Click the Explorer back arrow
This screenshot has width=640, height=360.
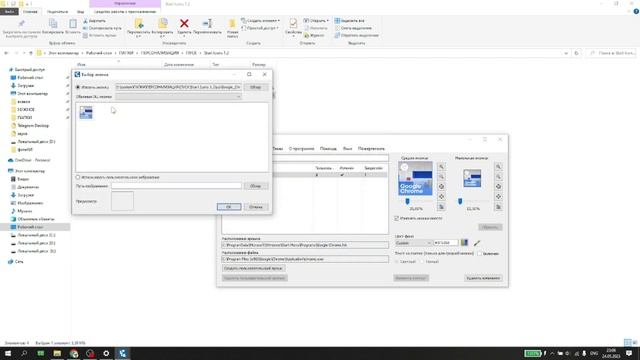click(x=6, y=53)
